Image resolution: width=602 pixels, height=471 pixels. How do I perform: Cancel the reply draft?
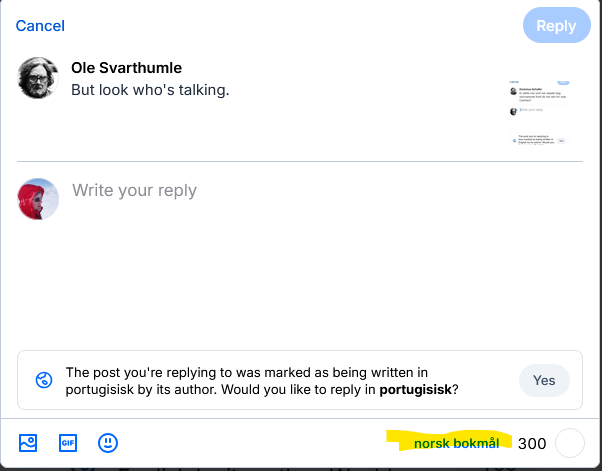[x=40, y=26]
